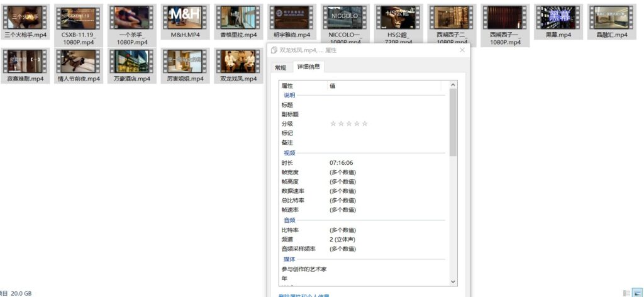Viewport: 644px width, 297px height.
Task: Switch to details view in status bar
Action: coord(626,293)
